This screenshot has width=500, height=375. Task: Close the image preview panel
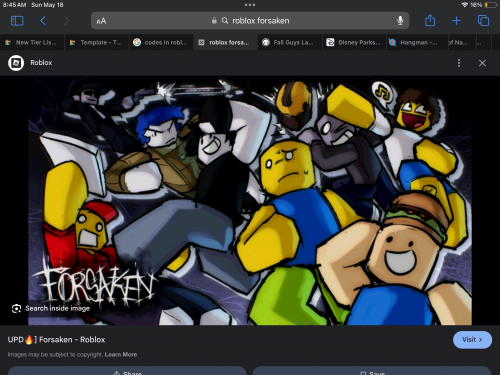[482, 63]
